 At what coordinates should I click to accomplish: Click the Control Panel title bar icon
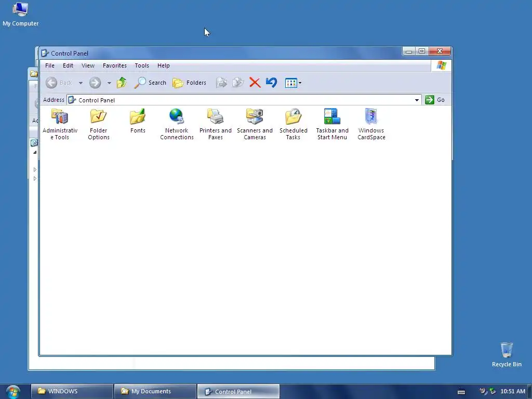[45, 53]
